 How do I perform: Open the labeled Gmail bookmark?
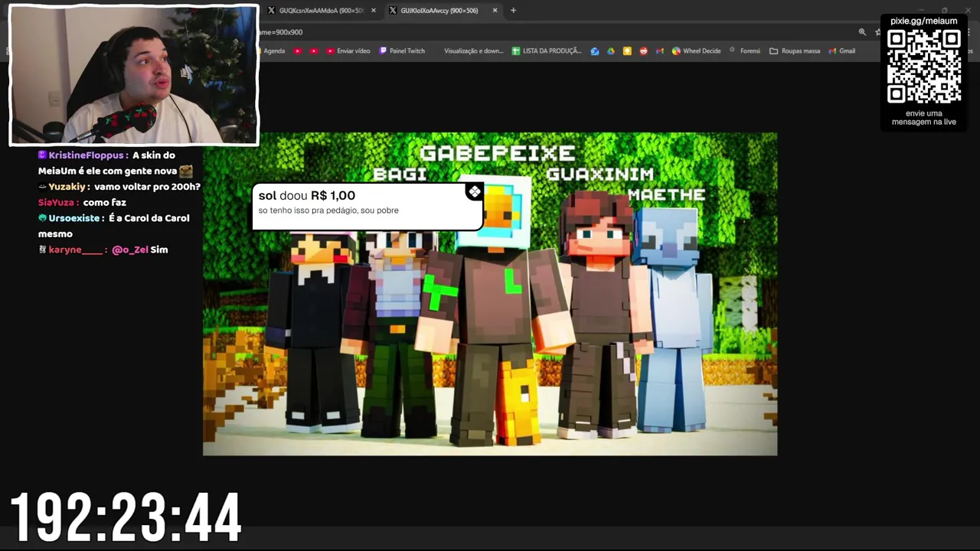click(842, 51)
